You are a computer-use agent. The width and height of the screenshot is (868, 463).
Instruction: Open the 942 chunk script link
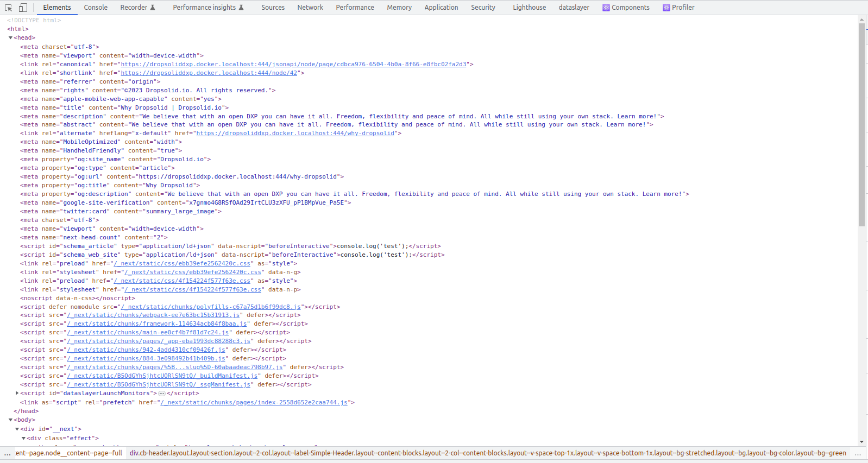pos(146,350)
